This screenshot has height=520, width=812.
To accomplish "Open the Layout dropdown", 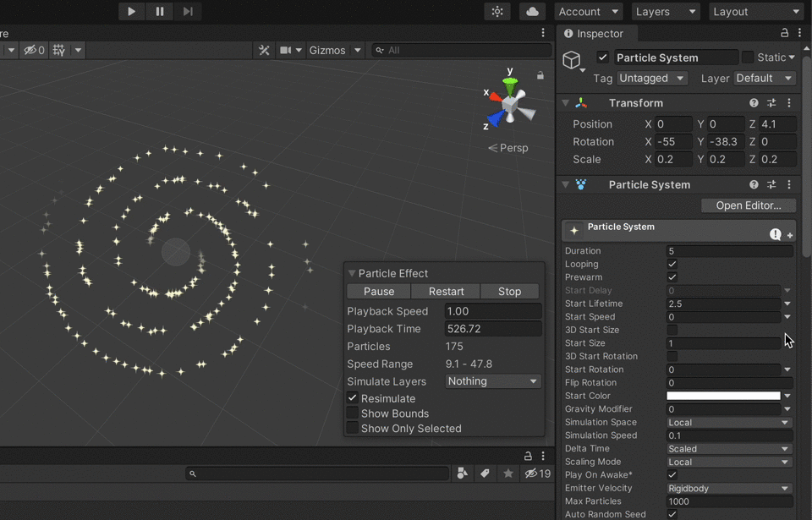I will pyautogui.click(x=756, y=11).
